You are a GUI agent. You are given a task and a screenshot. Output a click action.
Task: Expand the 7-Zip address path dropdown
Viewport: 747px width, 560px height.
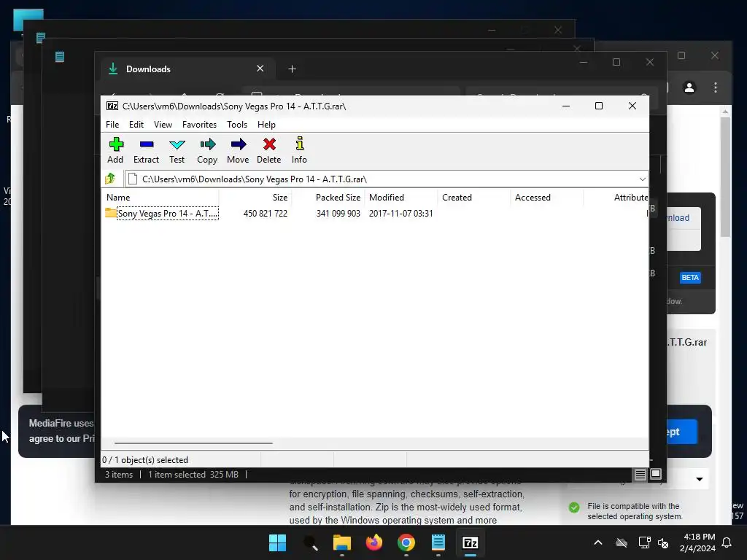(642, 179)
